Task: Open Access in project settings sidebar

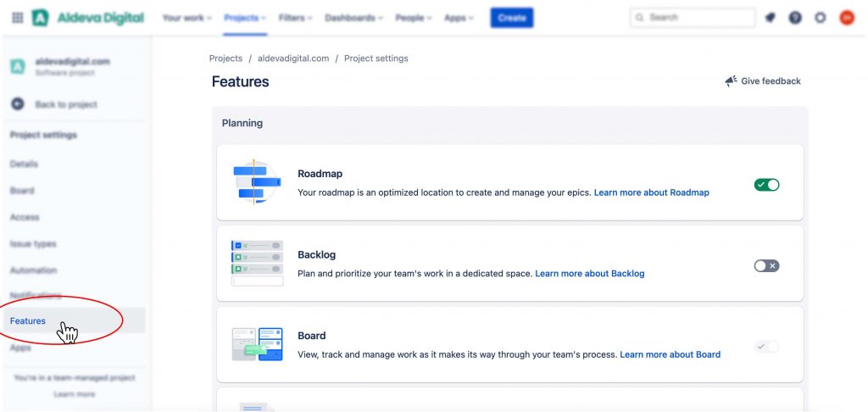Action: [x=25, y=217]
